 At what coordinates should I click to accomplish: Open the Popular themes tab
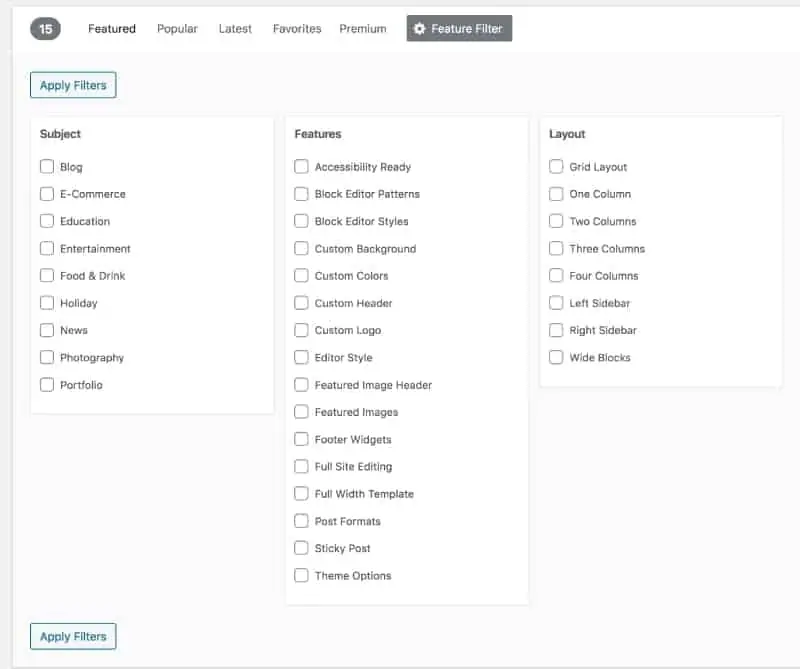(177, 29)
